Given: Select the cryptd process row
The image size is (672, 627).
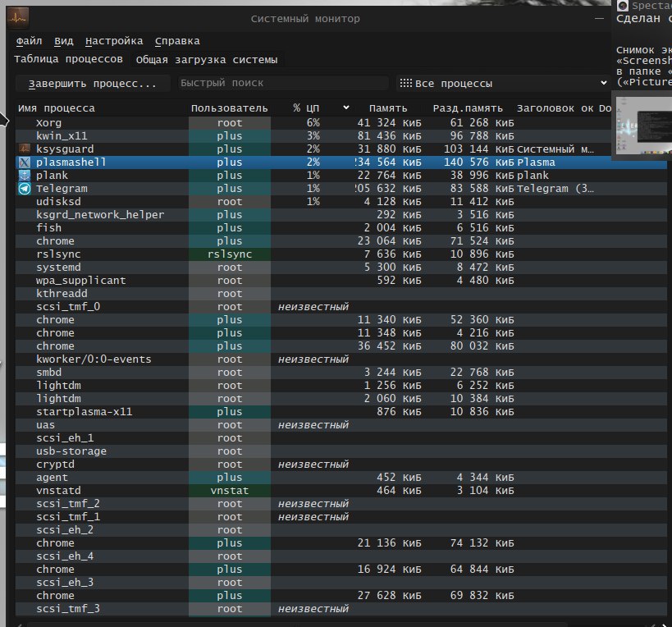Looking at the screenshot, I should pyautogui.click(x=341, y=465).
